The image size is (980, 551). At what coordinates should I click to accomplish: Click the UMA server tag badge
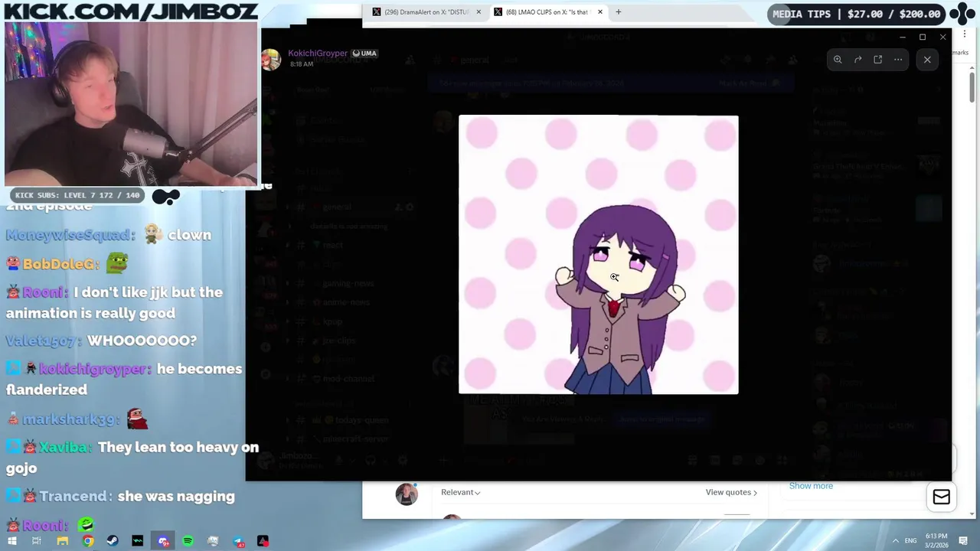[364, 54]
